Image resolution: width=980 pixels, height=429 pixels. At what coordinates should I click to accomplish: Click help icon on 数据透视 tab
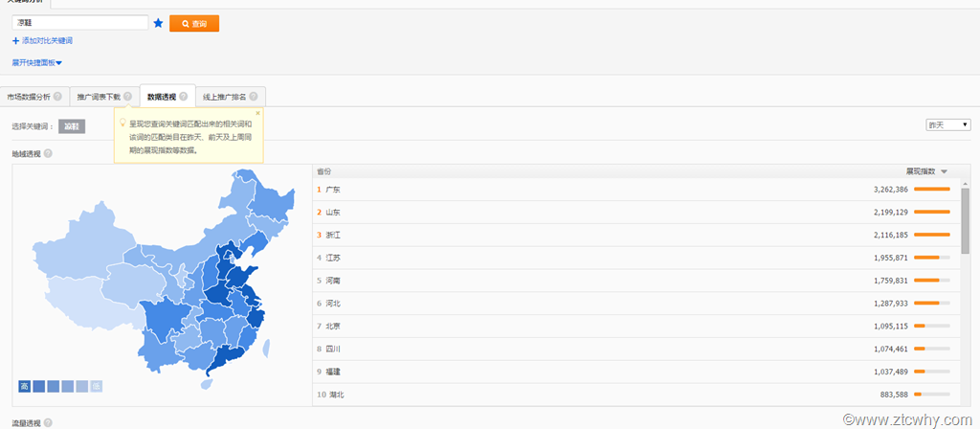pyautogui.click(x=183, y=97)
